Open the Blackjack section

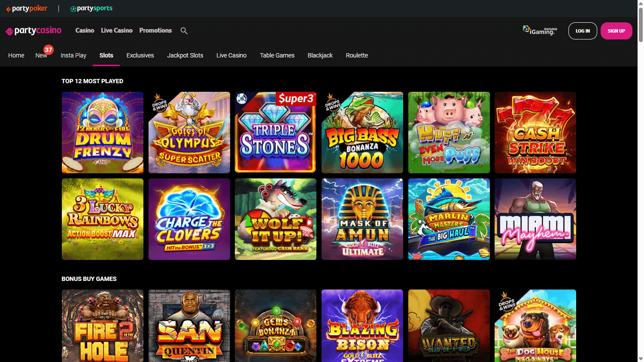[320, 55]
